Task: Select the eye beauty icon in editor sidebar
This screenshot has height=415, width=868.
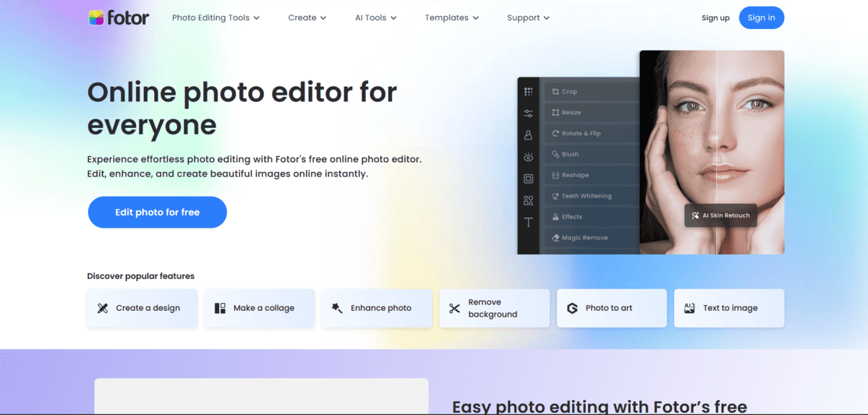Action: click(x=528, y=157)
